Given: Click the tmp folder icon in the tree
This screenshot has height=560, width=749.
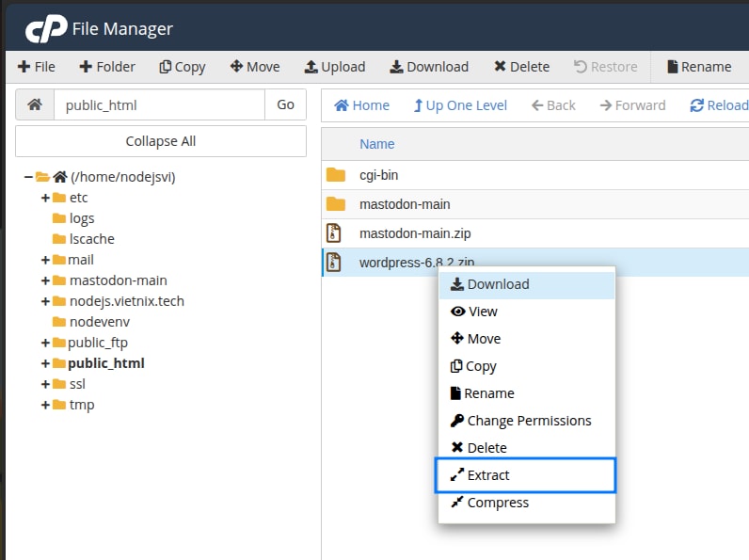Looking at the screenshot, I should 58,405.
